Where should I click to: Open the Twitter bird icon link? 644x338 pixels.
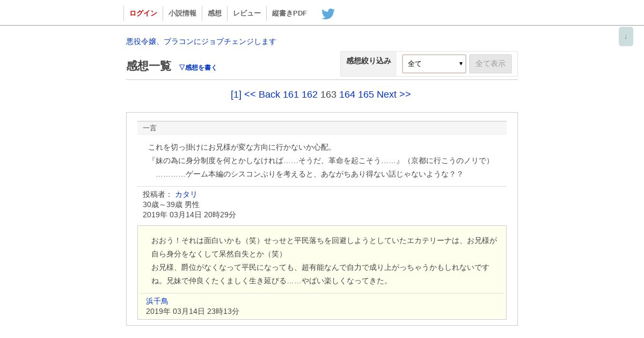[328, 13]
